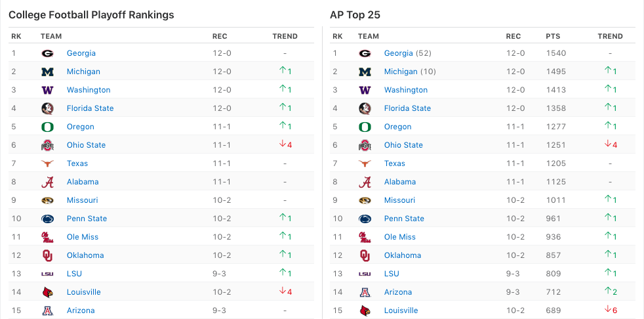Click Oklahoma logo in AP Top 25
Screen dimensions: 644x319
coord(365,255)
